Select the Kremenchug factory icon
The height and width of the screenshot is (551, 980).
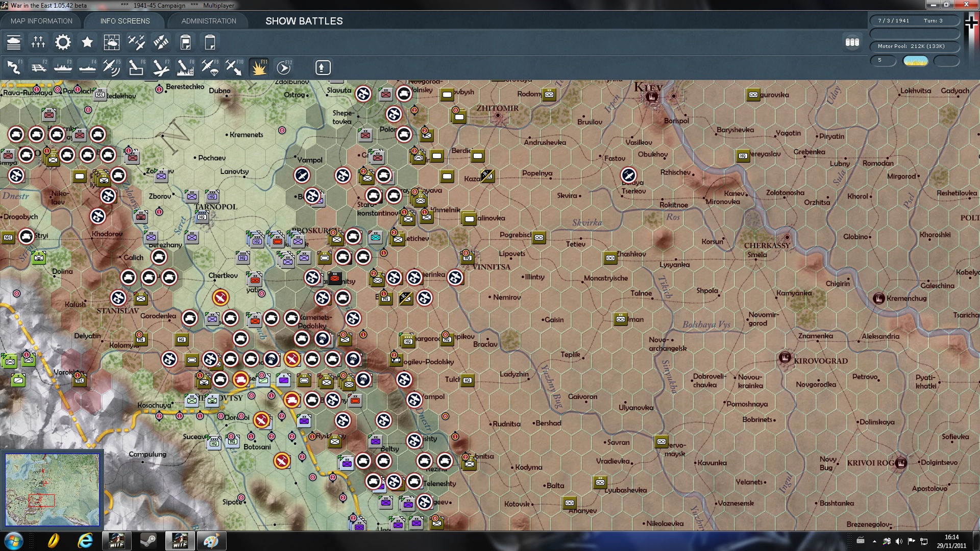[x=878, y=298]
